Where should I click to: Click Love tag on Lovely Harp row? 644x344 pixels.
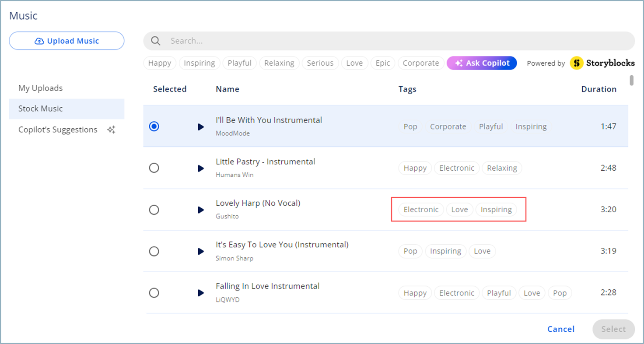(459, 210)
